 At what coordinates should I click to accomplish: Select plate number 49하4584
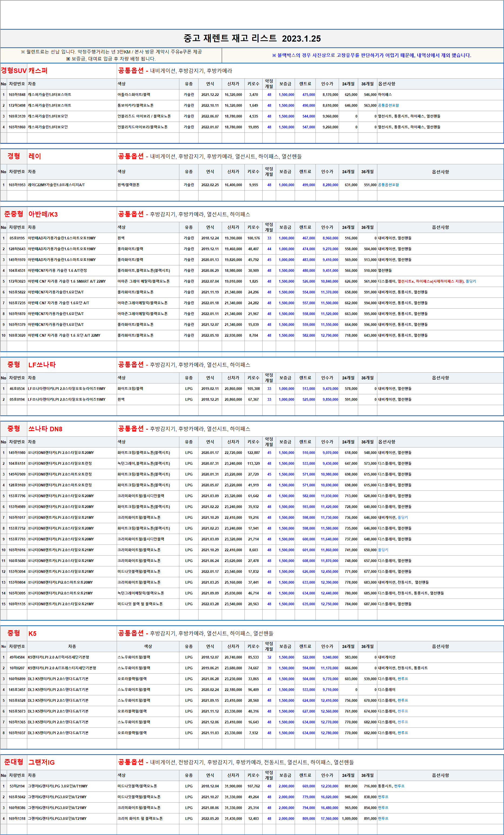coord(17,657)
